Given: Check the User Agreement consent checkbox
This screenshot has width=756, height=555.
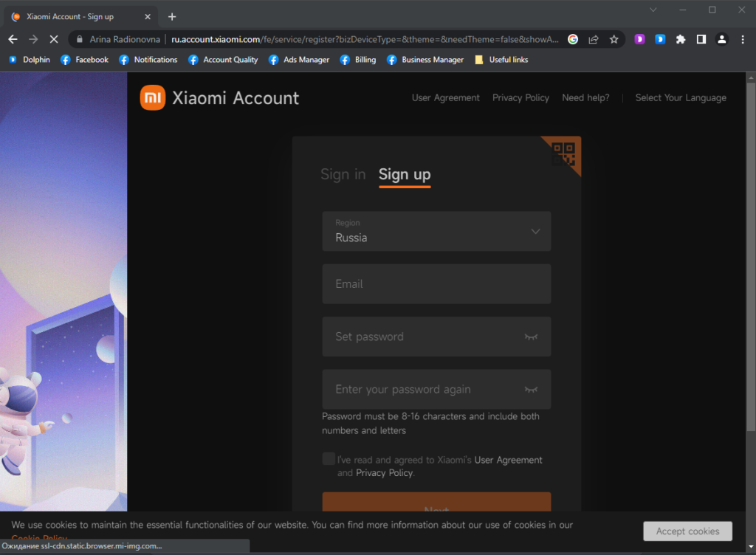Looking at the screenshot, I should click(x=329, y=458).
